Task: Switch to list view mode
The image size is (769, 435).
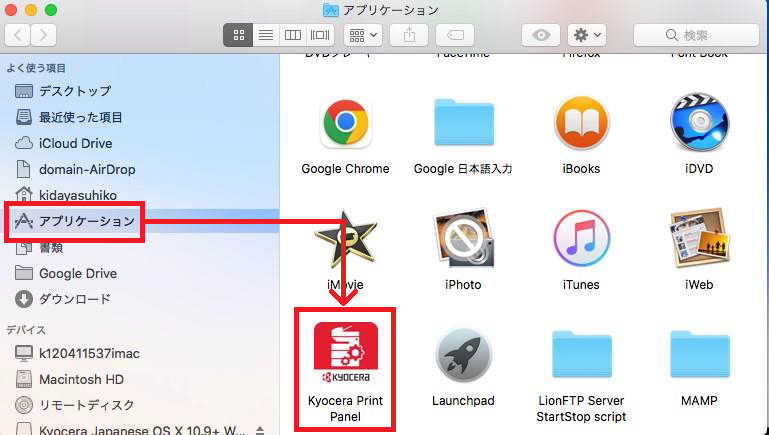Action: tap(266, 35)
